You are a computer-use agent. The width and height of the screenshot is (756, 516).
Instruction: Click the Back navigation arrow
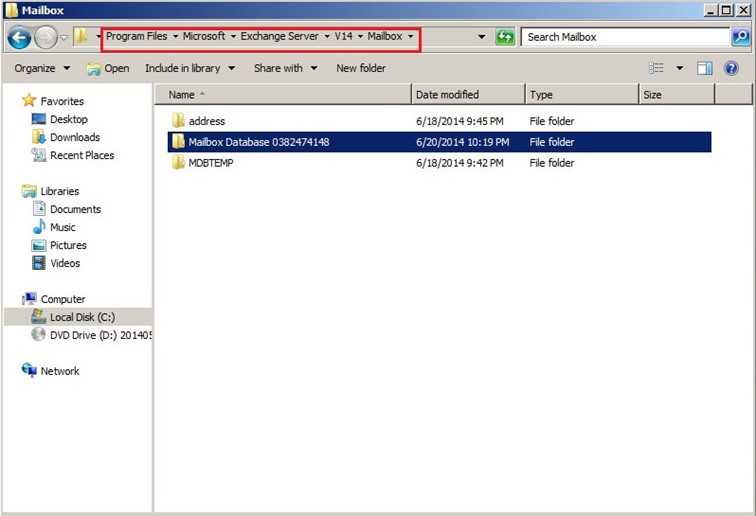tap(19, 37)
